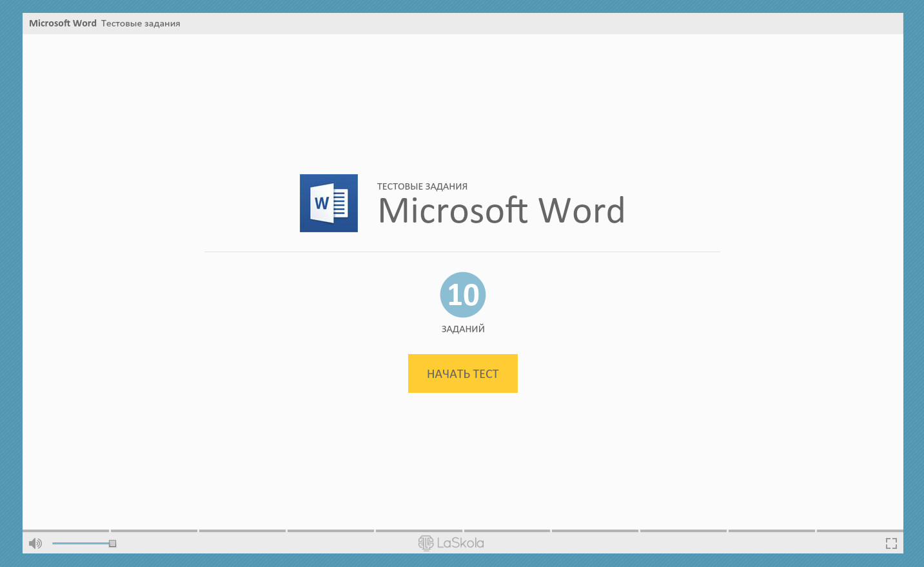
Task: Open the LaSkola logo in bottom bar
Action: pos(451,543)
